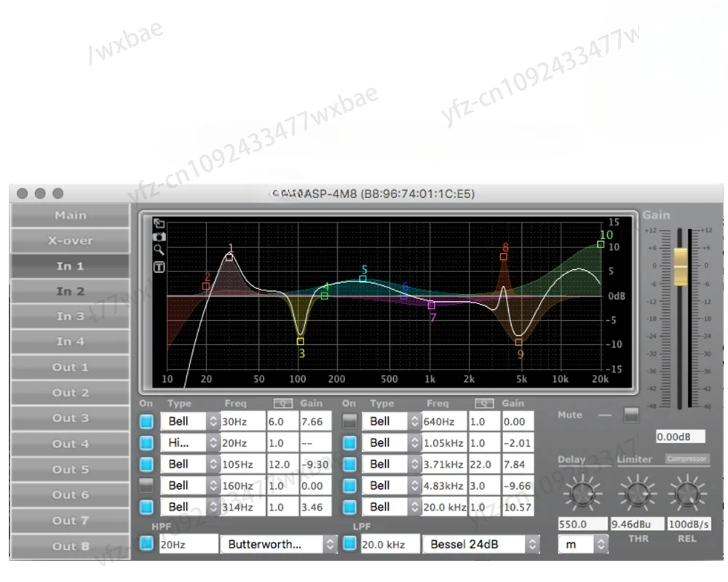Select EQ band 10 node on graph
Image resolution: width=728 pixels, height=582 pixels.
pyautogui.click(x=601, y=244)
